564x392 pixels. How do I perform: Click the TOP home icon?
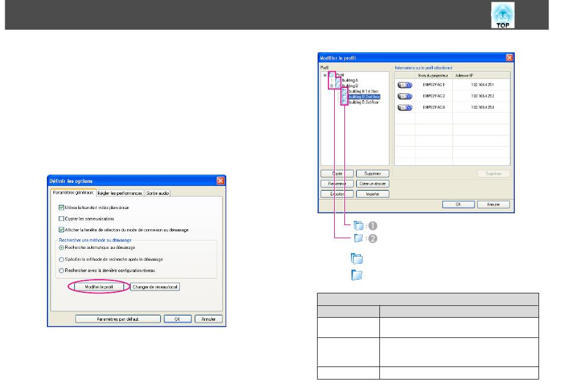pos(502,15)
